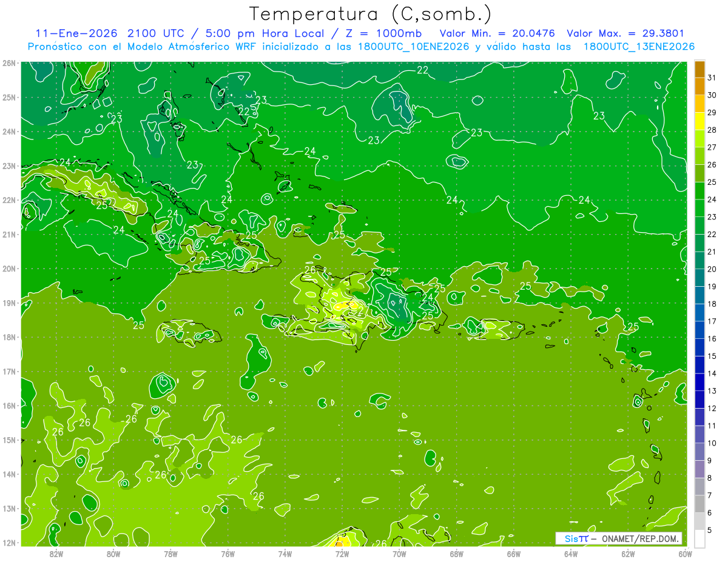Click the "13N" latitude axis label
This screenshot has width=728, height=562.
click(x=8, y=508)
